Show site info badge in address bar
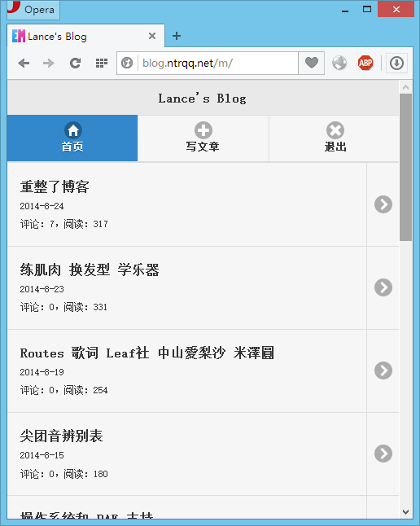 pos(127,63)
